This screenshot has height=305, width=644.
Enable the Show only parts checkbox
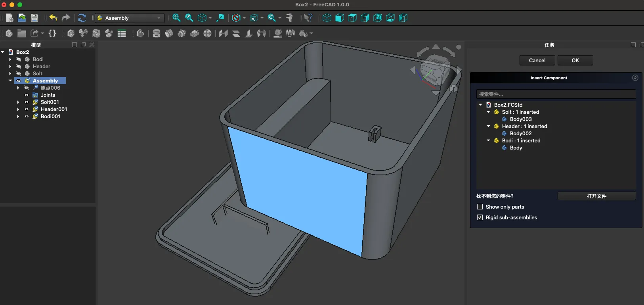480,207
